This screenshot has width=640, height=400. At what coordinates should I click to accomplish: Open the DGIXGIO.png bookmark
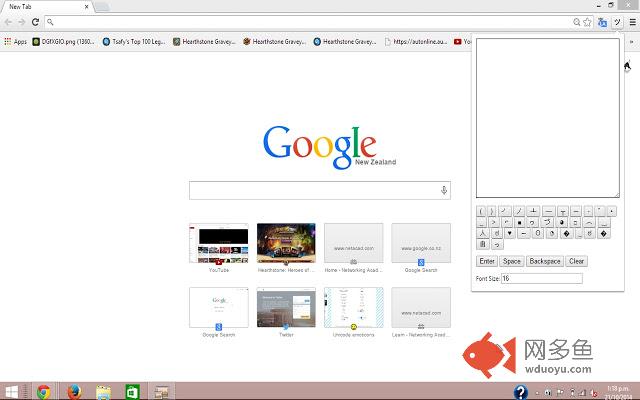point(63,42)
